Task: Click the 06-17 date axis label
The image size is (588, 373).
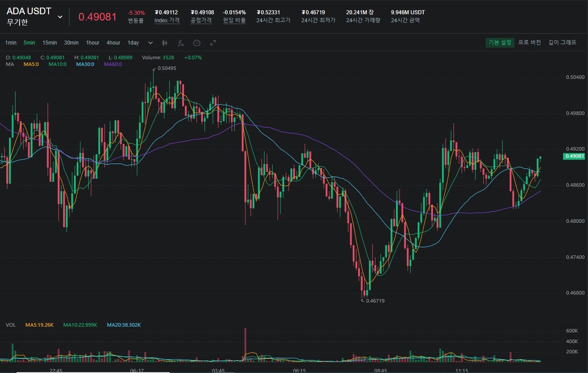Action: (x=137, y=370)
